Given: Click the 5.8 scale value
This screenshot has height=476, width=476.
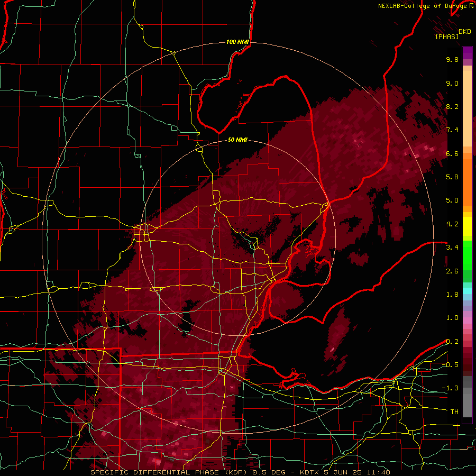Looking at the screenshot, I should [x=452, y=177].
